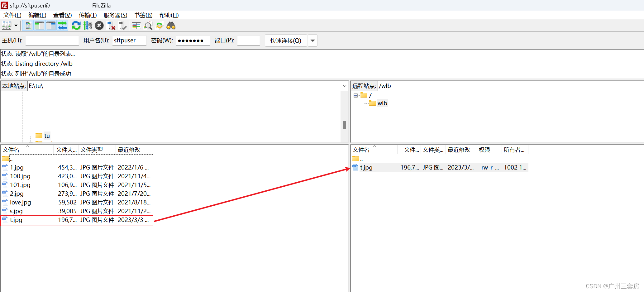644x292 pixels.
Task: Reconnect to the last server
Action: point(123,26)
